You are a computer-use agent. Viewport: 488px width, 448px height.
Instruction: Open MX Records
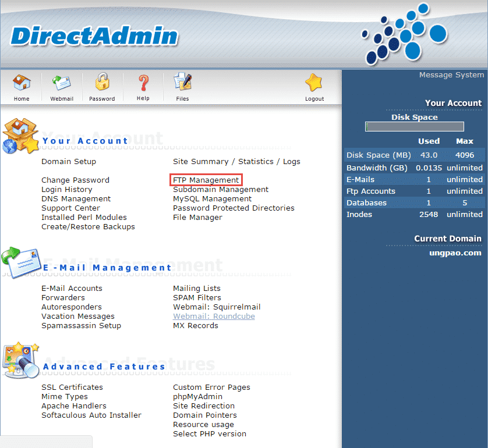[196, 326]
